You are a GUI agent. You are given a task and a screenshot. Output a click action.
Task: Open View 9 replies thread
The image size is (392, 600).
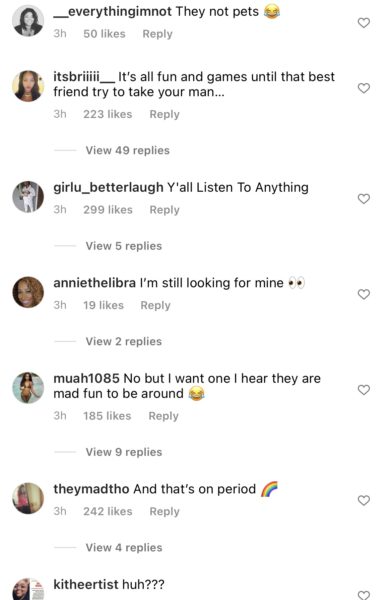pyautogui.click(x=124, y=452)
